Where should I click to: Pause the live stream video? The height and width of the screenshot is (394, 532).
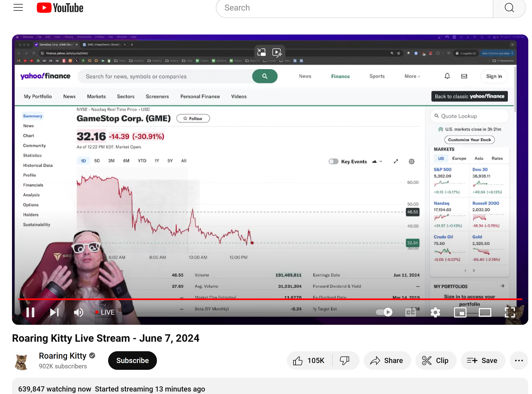(x=30, y=312)
